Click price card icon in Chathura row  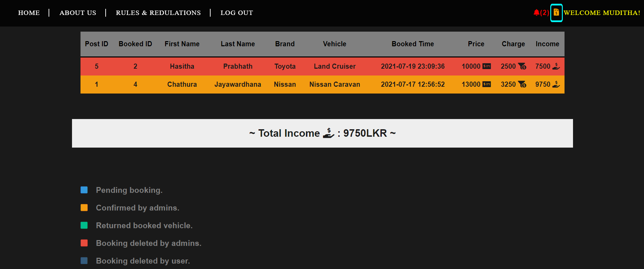[x=487, y=84]
